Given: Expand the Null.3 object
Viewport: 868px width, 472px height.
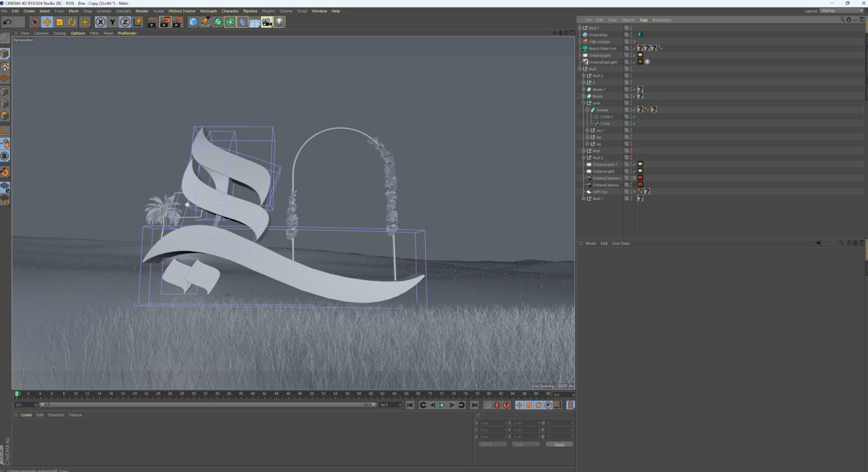Looking at the screenshot, I should [583, 76].
